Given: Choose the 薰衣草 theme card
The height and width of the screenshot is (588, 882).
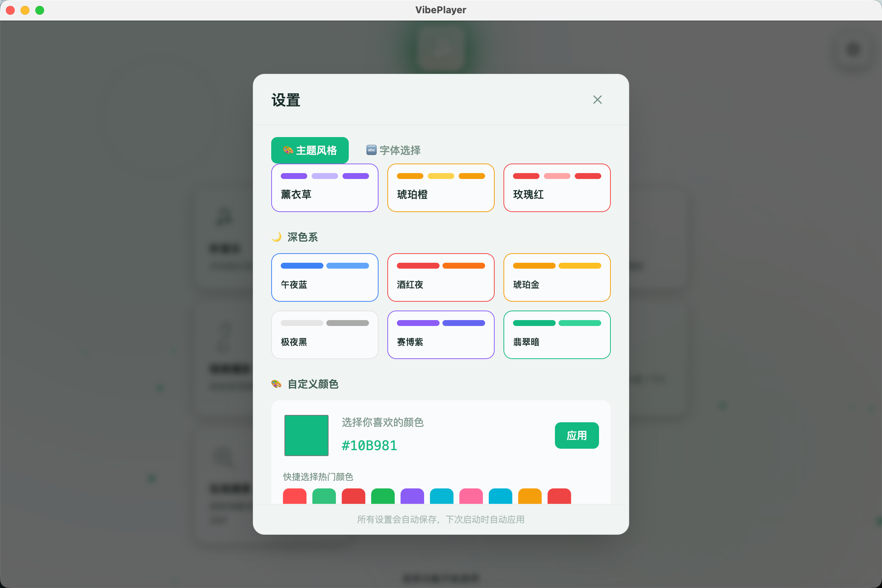Looking at the screenshot, I should (x=325, y=188).
